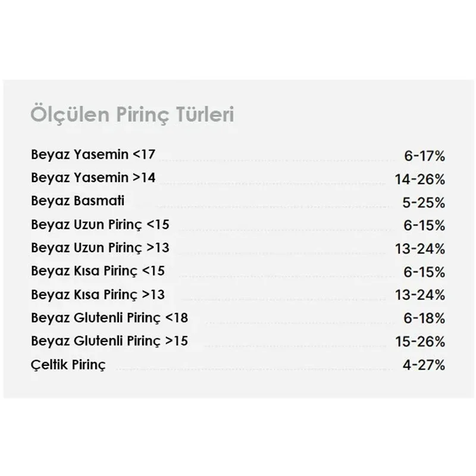Click the Ölçülen Pirinç Türleri heading

click(x=132, y=115)
